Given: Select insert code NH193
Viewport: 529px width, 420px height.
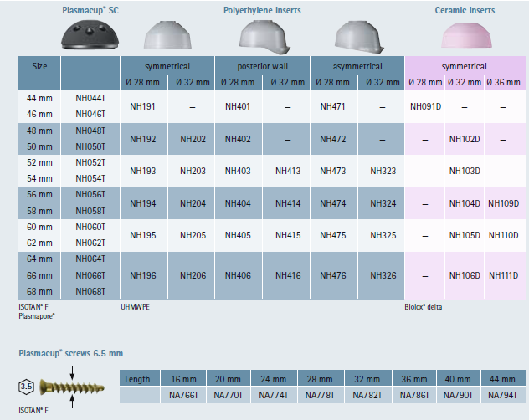Looking at the screenshot, I should click(x=143, y=171).
